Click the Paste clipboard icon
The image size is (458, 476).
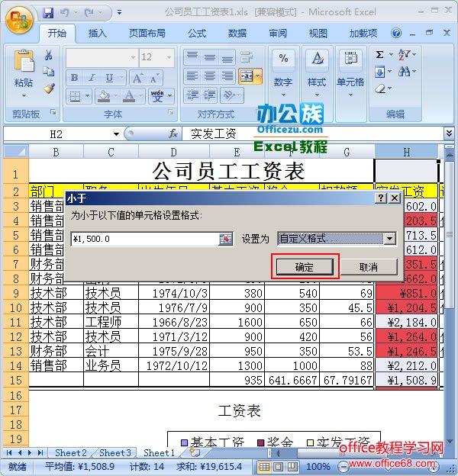24,61
